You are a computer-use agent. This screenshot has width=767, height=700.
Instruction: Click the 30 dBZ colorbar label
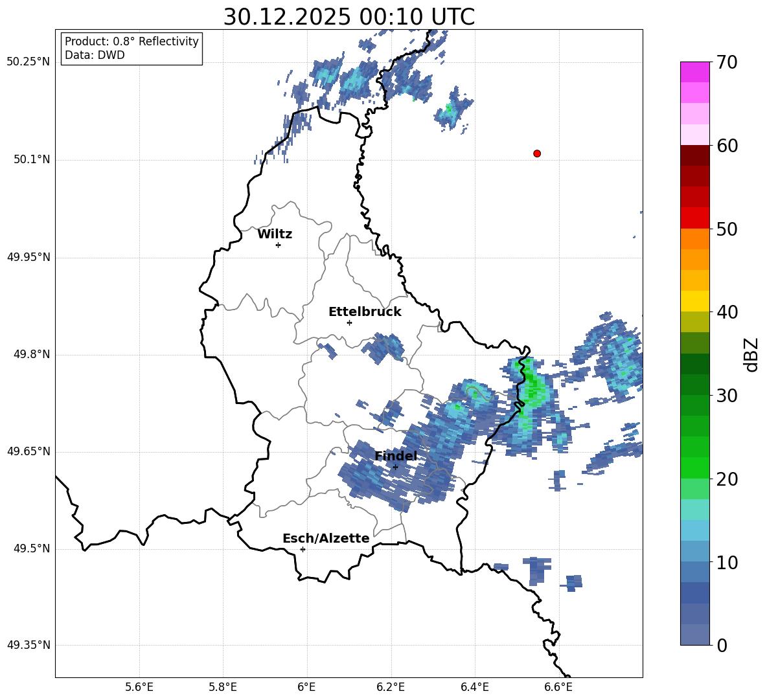726,396
